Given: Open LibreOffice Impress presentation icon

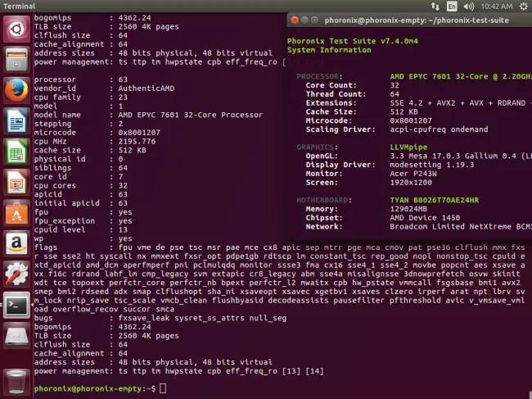Looking at the screenshot, I should pos(16,183).
